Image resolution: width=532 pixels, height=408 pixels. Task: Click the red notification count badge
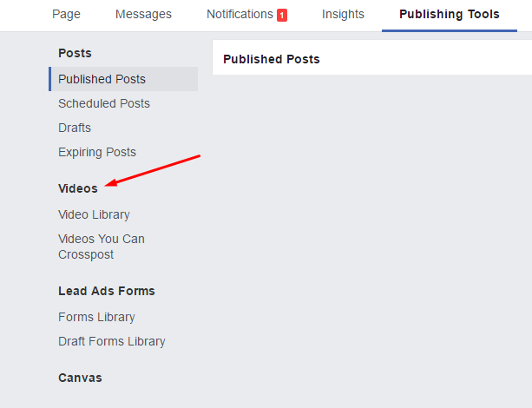[x=282, y=15]
